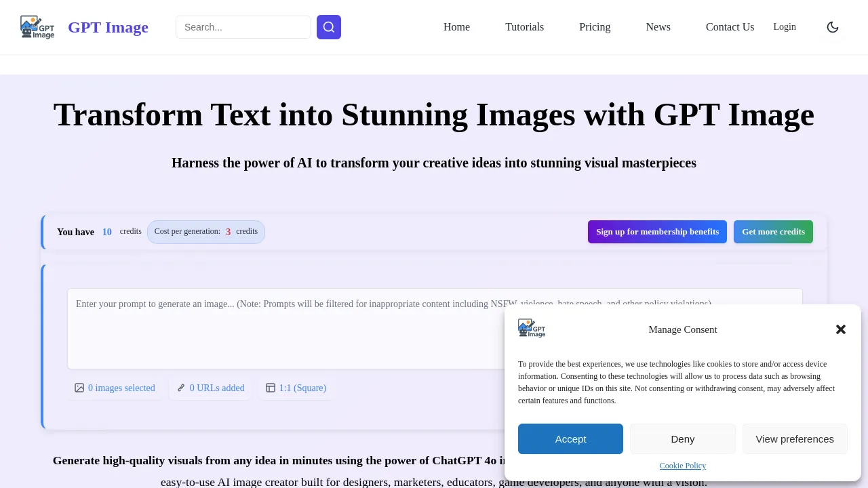Click the prompt text area
This screenshot has width=868, height=488.
coord(435,329)
